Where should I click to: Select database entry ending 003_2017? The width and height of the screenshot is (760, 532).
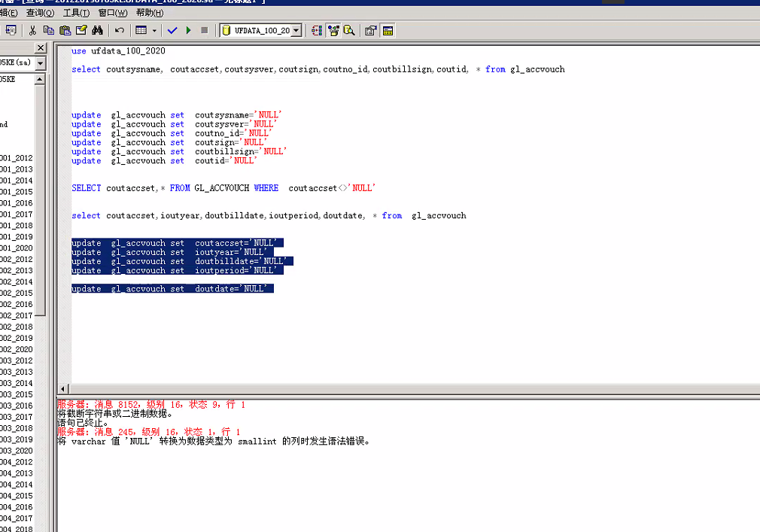pyautogui.click(x=17, y=417)
